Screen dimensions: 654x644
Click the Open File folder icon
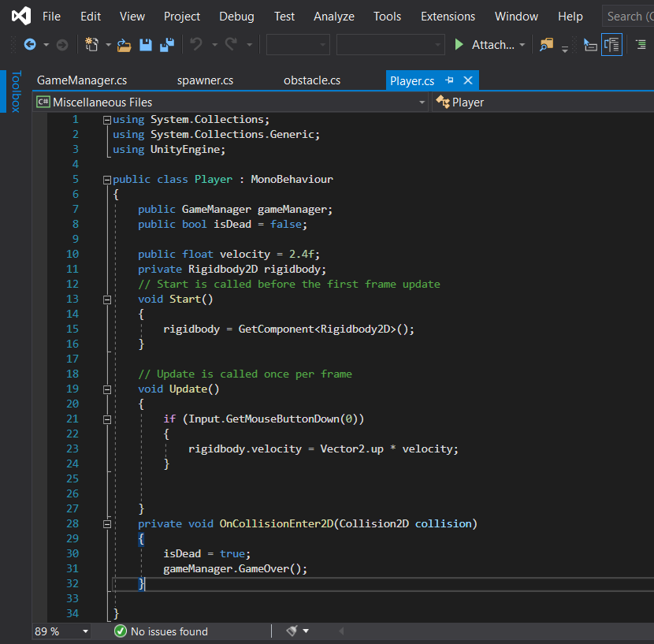(x=124, y=45)
